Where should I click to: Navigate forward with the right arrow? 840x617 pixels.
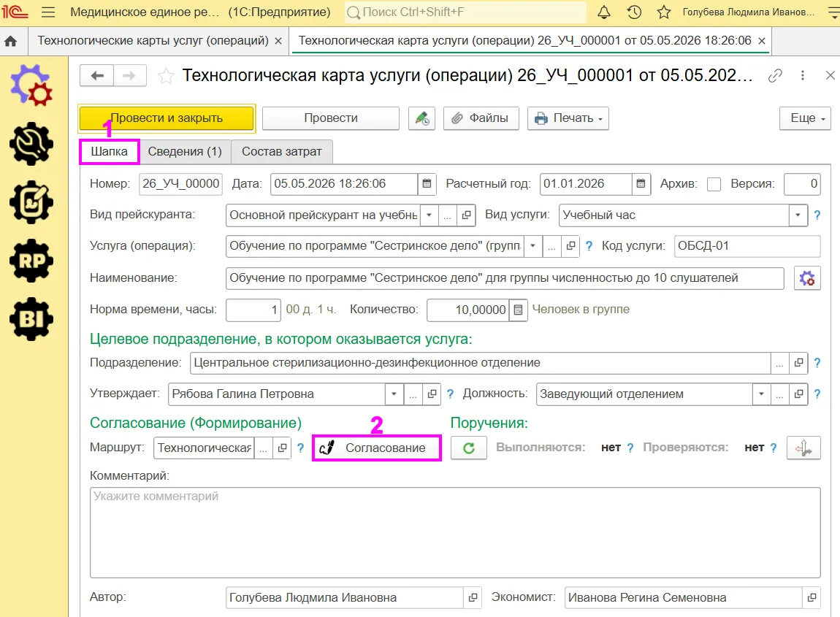129,75
